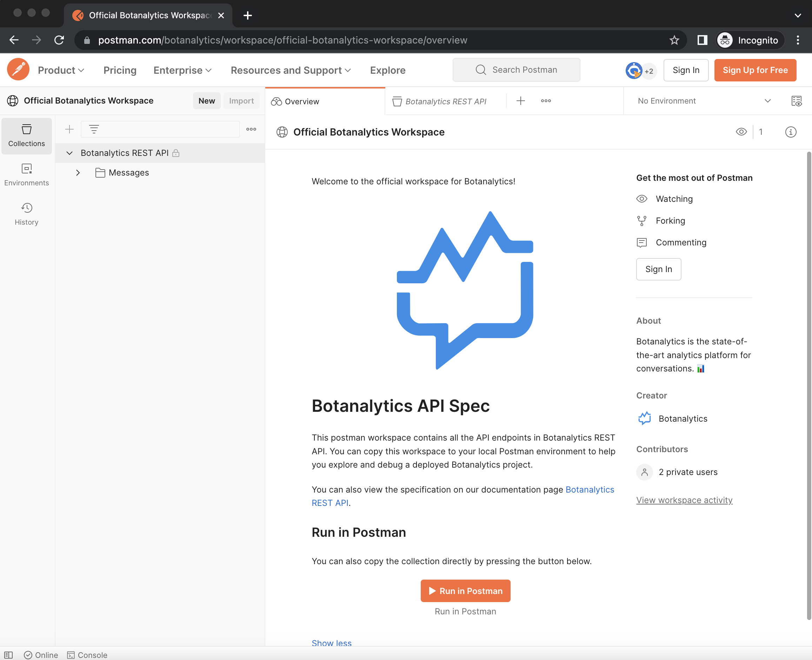The image size is (812, 660).
Task: Open a new browser tab
Action: click(x=247, y=15)
